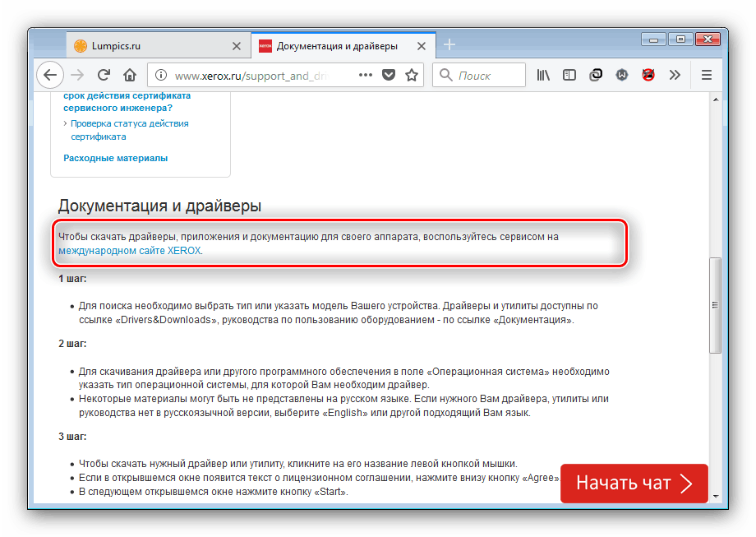
Task: Click the vertical page scrollbar thumb
Action: click(715, 304)
